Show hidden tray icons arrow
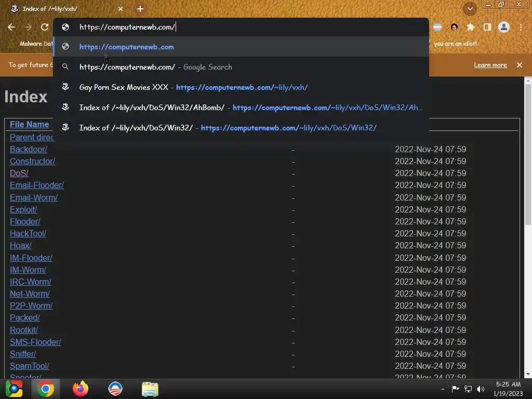532x399 pixels. [x=443, y=389]
